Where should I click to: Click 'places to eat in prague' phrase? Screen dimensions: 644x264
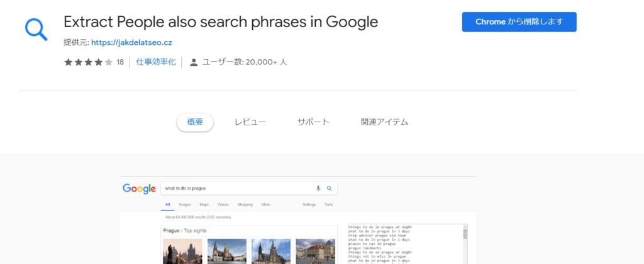tap(372, 244)
